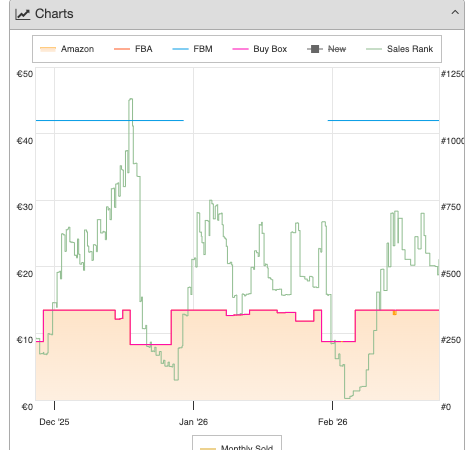Image resolution: width=474 pixels, height=450 pixels.
Task: Click the €0 price axis label
Action: (27, 407)
